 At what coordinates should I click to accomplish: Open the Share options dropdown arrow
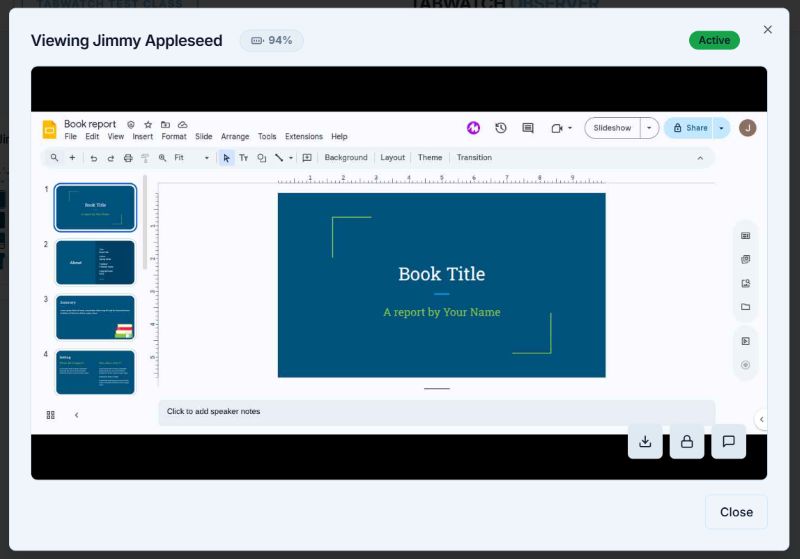[721, 128]
